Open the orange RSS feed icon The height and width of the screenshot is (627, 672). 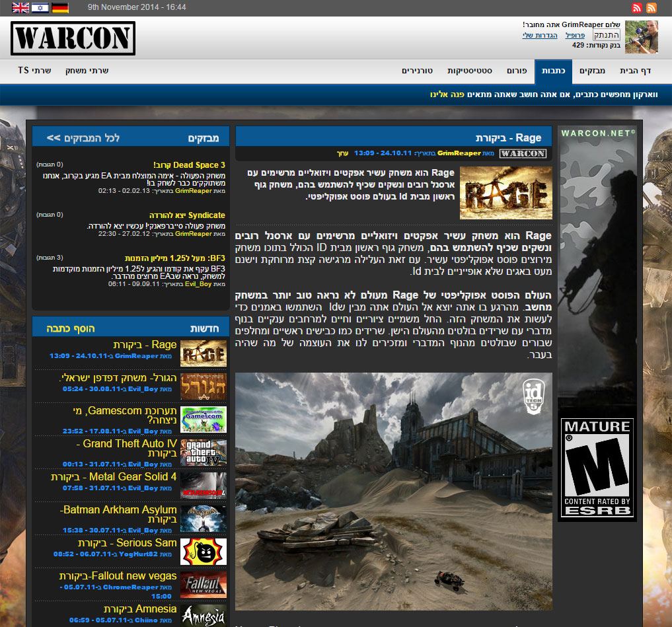[x=652, y=8]
